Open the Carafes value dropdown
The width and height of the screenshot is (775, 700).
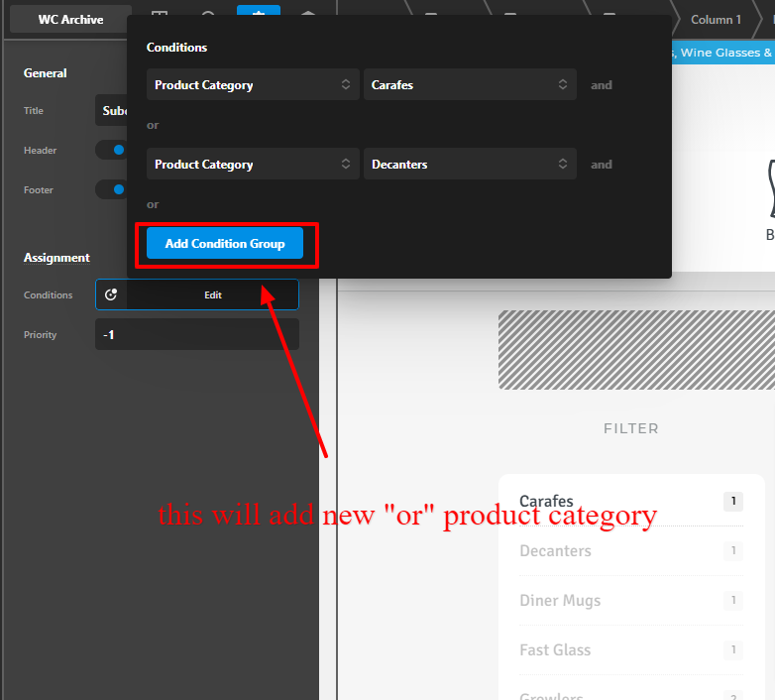click(x=469, y=85)
